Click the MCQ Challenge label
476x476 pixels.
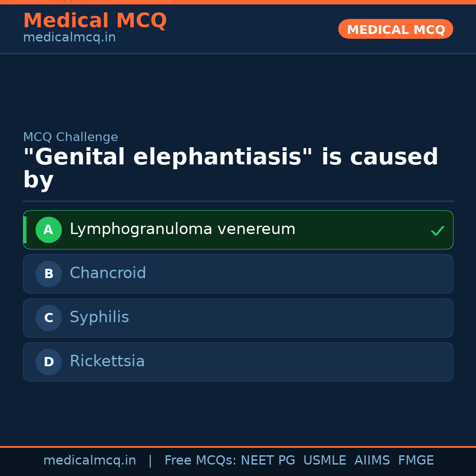(71, 137)
